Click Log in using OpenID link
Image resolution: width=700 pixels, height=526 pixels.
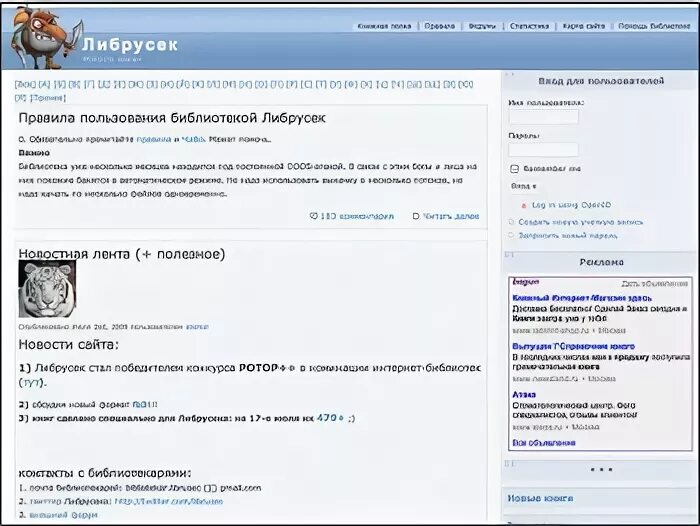pos(571,205)
